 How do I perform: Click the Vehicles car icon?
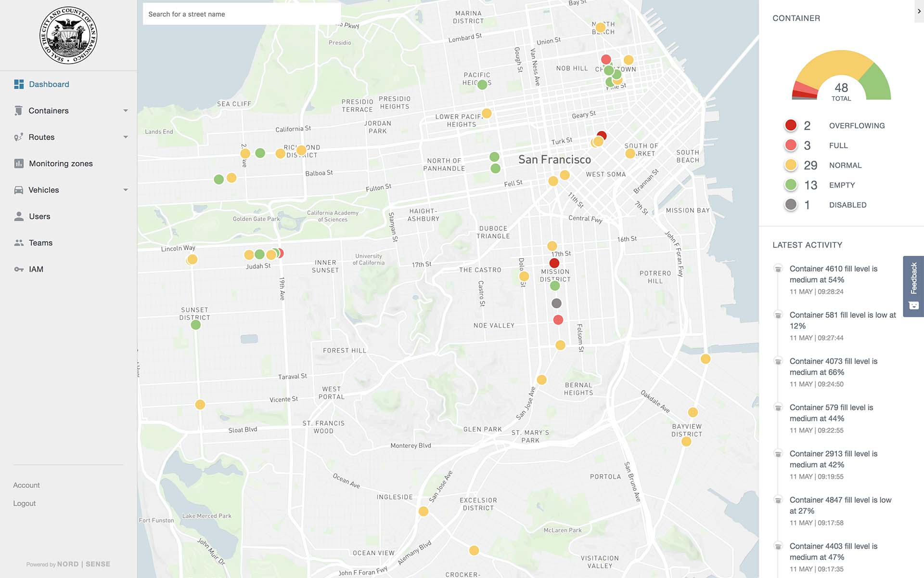19,190
